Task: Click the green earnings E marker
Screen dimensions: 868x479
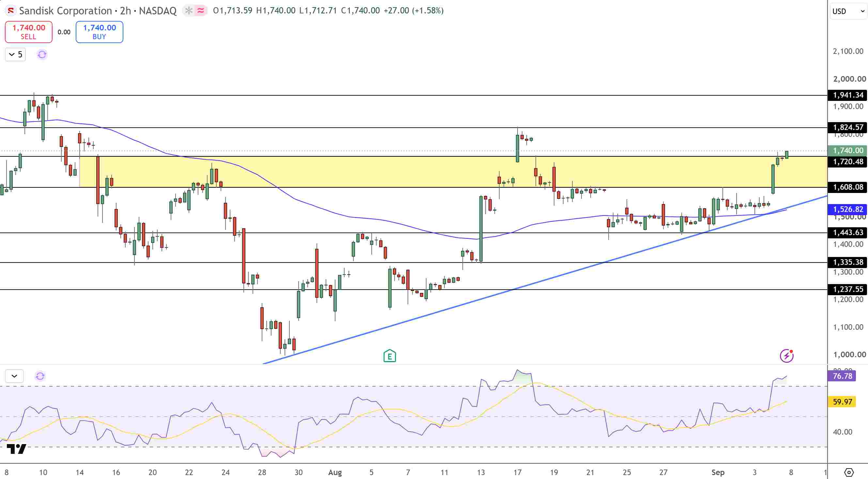Action: tap(390, 356)
